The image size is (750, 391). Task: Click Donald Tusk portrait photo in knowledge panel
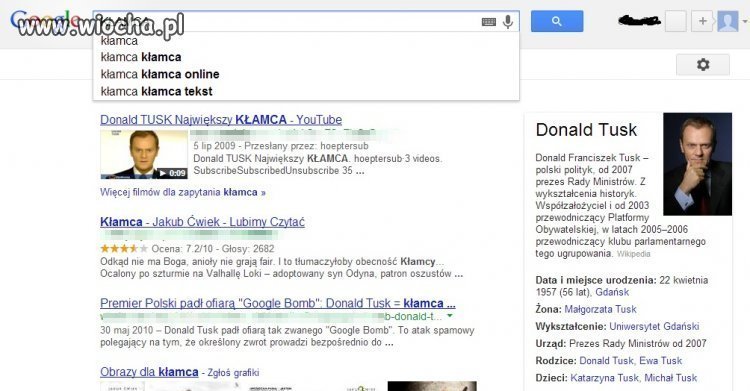point(697,164)
